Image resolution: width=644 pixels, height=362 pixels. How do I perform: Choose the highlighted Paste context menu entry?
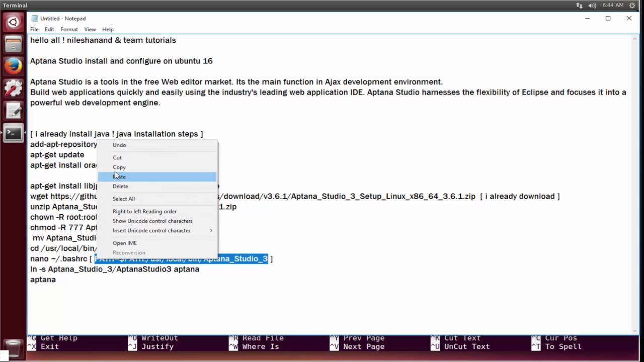coord(157,176)
